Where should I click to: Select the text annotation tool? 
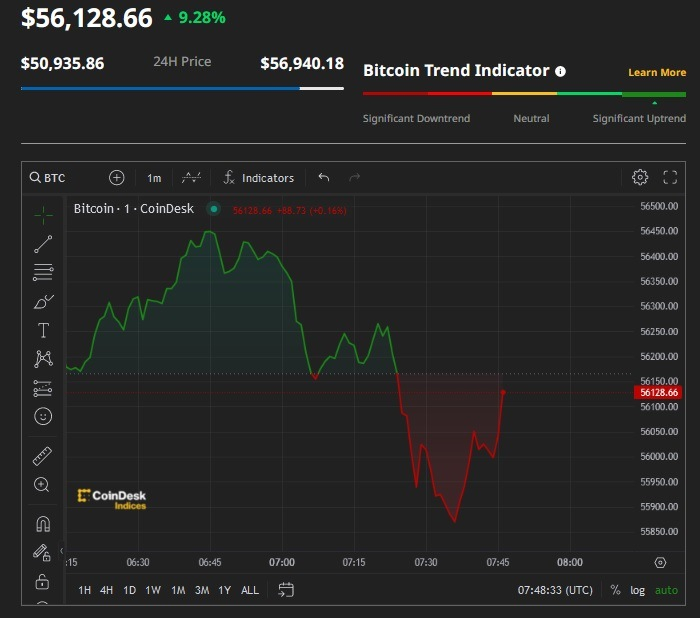point(43,330)
